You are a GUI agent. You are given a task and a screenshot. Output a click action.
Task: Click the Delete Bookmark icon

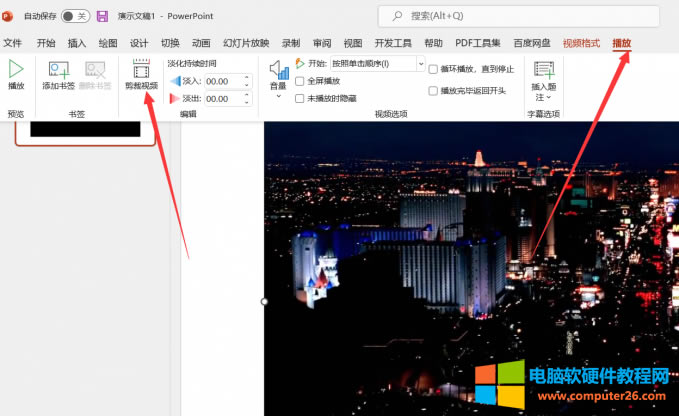click(x=96, y=70)
